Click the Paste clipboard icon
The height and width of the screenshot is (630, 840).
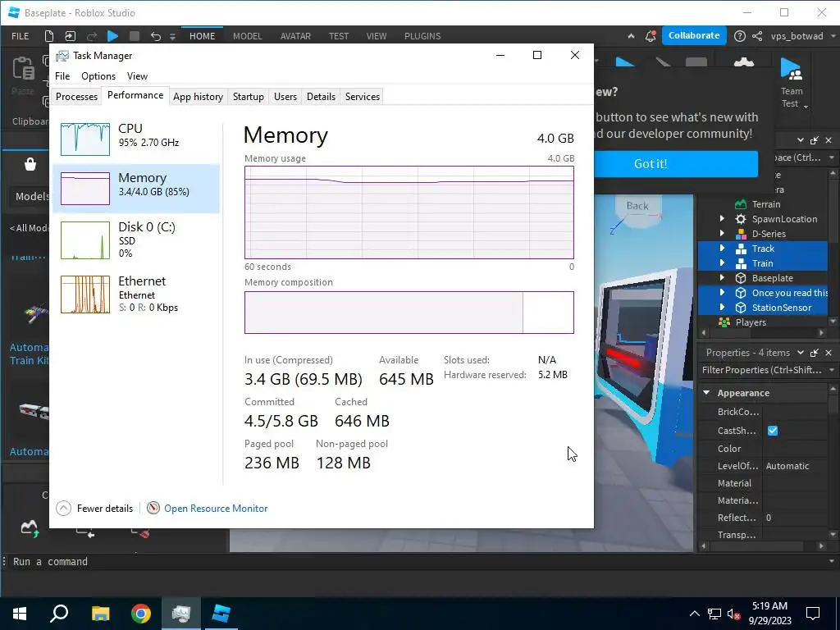pyautogui.click(x=23, y=69)
